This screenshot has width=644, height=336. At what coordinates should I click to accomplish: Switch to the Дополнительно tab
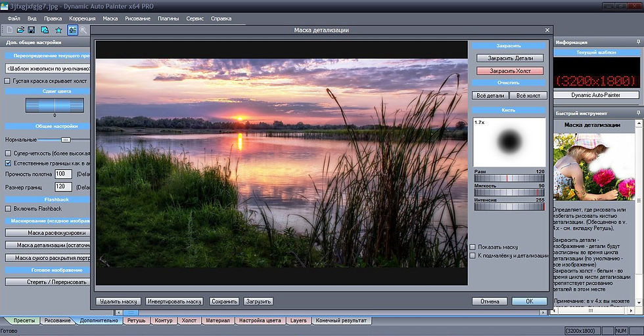coord(99,320)
